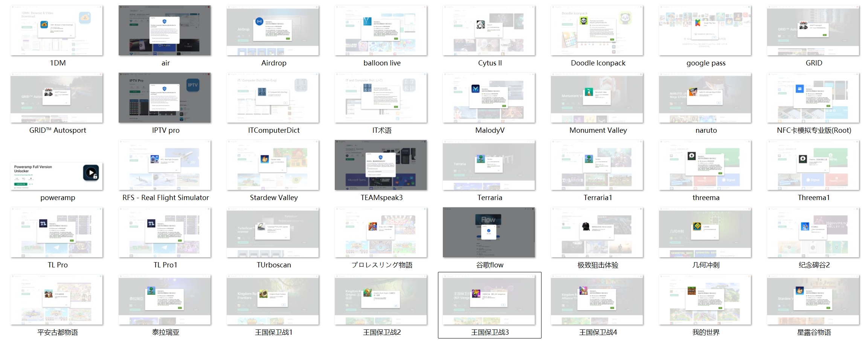Select the TL Pro1 thumbnail
This screenshot has height=349, width=868.
[165, 232]
